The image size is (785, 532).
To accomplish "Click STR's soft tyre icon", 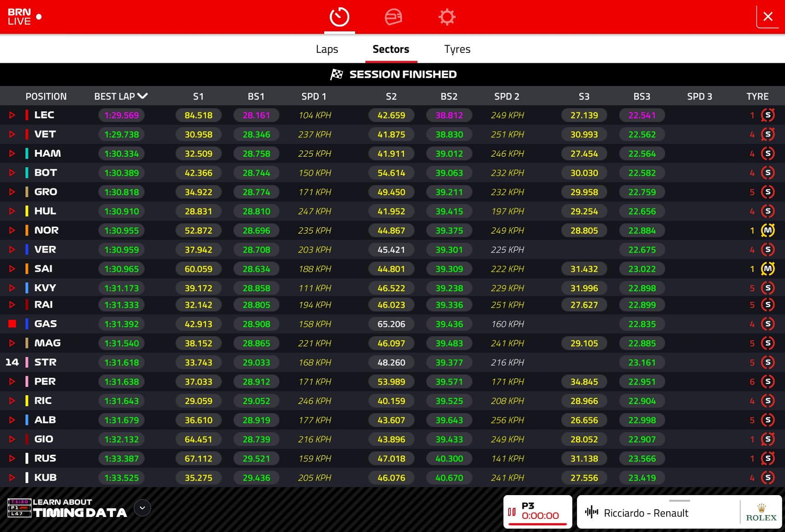I will click(x=768, y=363).
